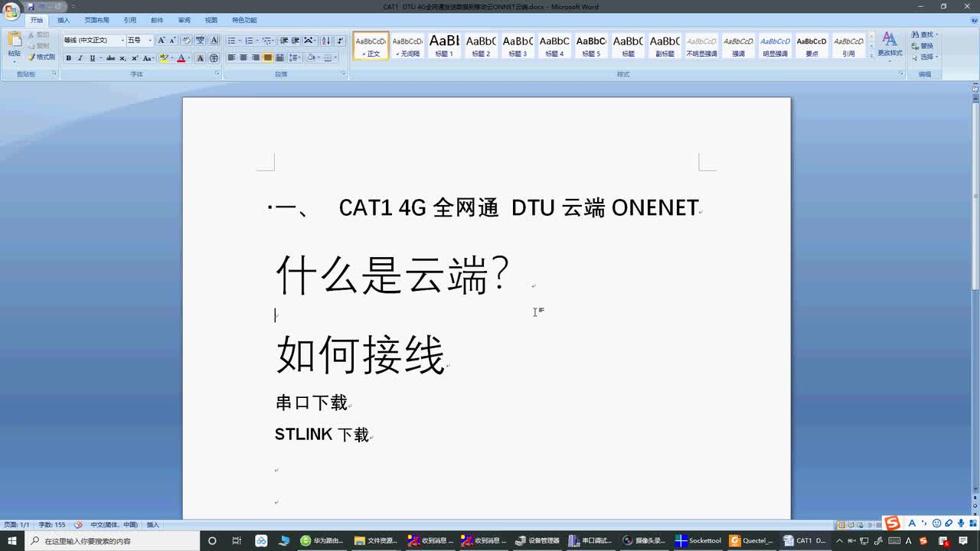Open the line spacing dropdown
This screenshot has height=551, width=980.
coord(295,58)
